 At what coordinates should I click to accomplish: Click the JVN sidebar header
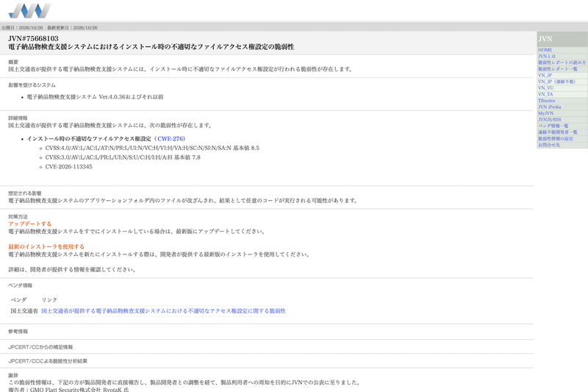pyautogui.click(x=562, y=39)
